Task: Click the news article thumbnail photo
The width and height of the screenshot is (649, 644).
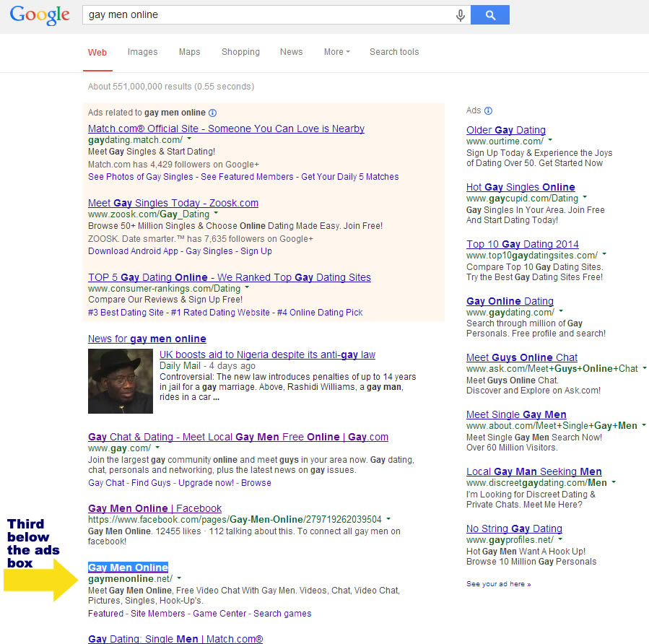Action: point(121,381)
